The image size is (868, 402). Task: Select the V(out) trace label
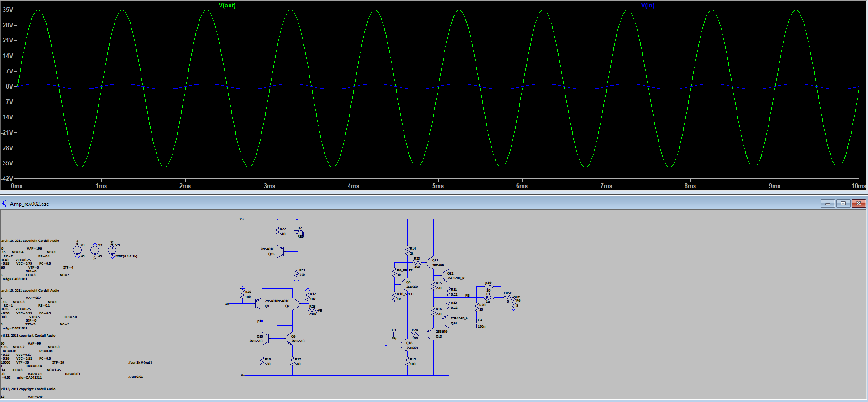[x=227, y=5]
